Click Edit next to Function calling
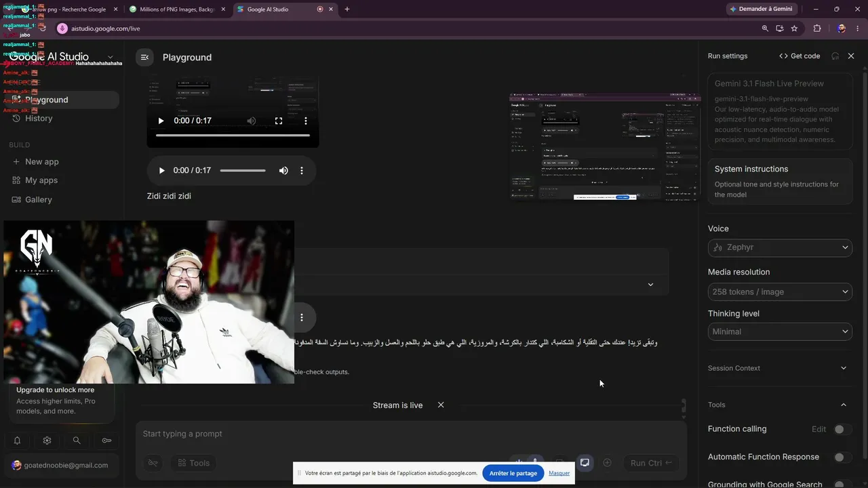The height and width of the screenshot is (488, 868). 819,429
